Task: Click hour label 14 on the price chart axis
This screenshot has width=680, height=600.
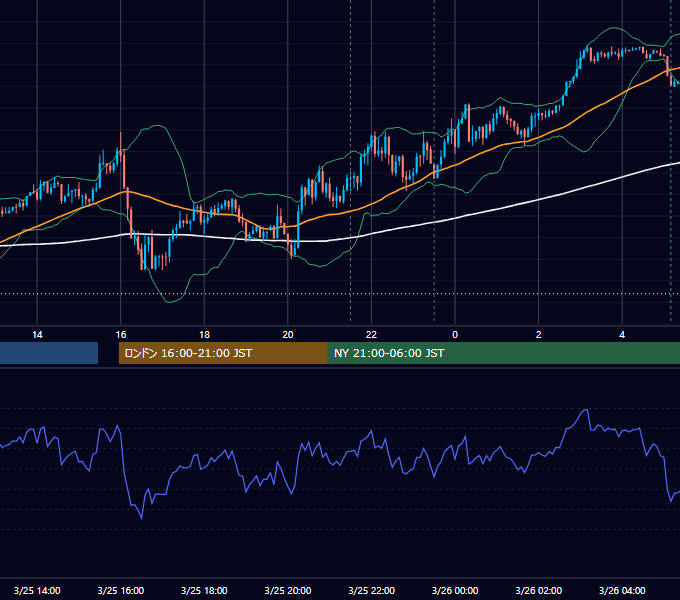Action: coord(37,335)
